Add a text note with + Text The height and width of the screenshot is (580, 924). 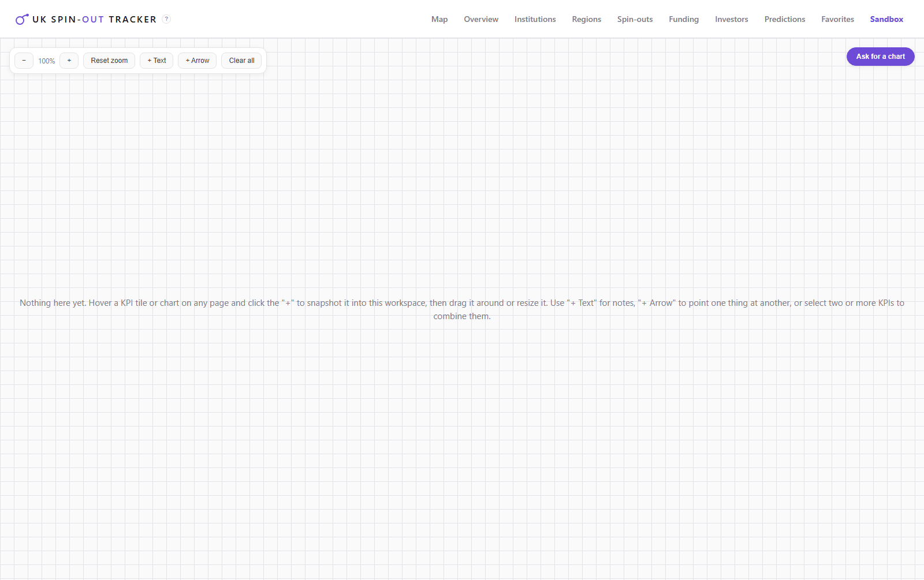click(x=157, y=61)
